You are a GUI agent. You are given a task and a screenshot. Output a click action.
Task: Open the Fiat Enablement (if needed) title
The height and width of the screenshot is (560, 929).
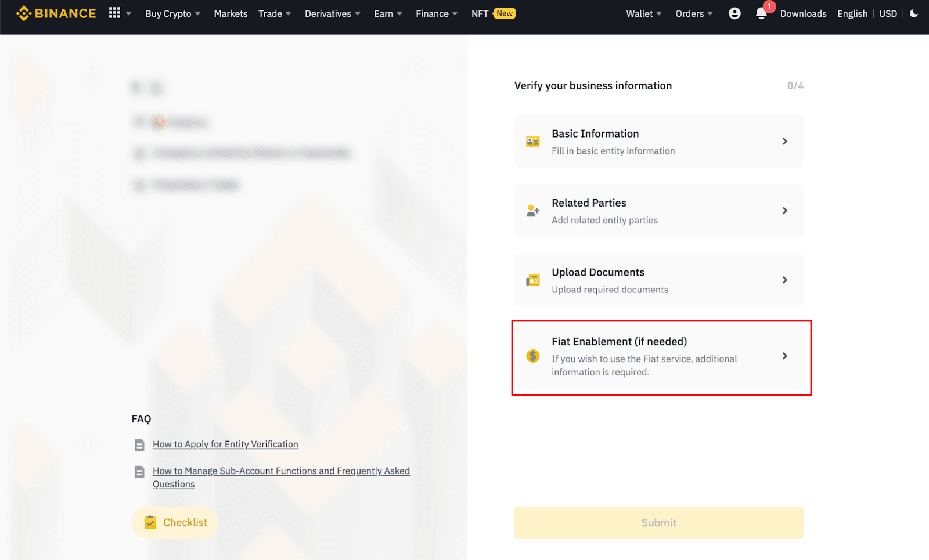(x=619, y=342)
